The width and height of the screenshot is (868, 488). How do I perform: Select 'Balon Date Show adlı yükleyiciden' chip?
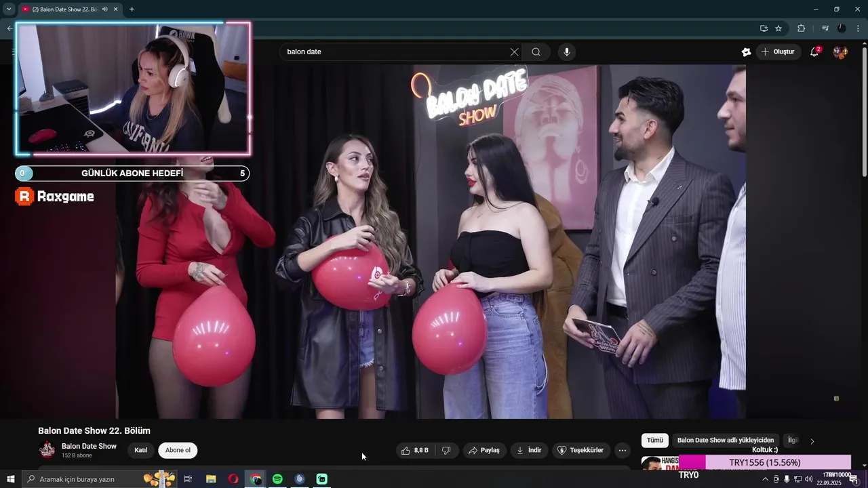point(726,441)
